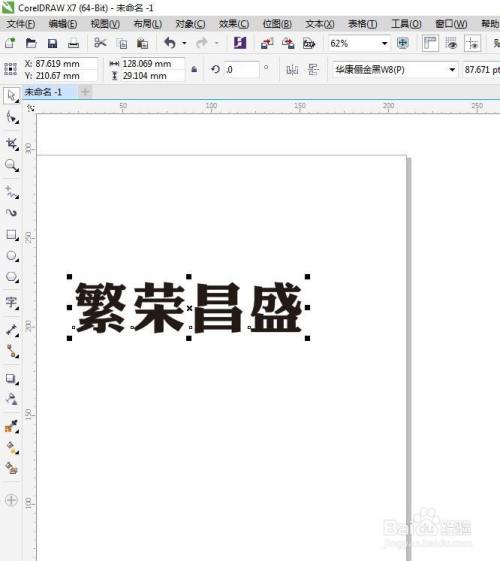500x561 pixels.
Task: Toggle Show Guidelines button
Action: click(x=472, y=43)
